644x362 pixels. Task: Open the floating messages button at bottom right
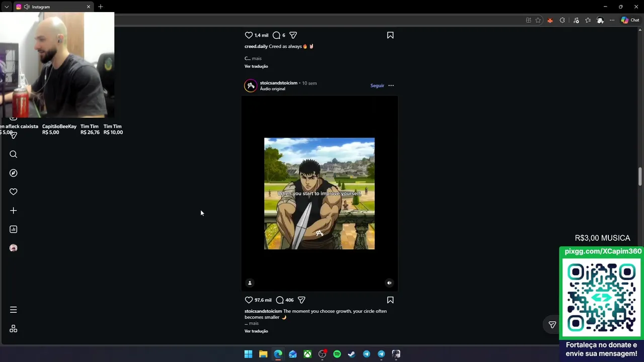(x=552, y=325)
